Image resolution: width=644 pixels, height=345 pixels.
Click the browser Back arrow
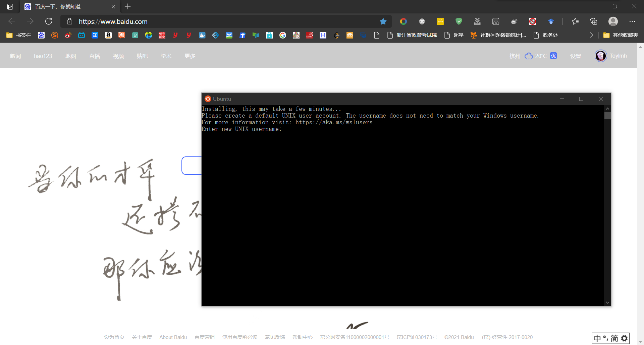pos(12,21)
